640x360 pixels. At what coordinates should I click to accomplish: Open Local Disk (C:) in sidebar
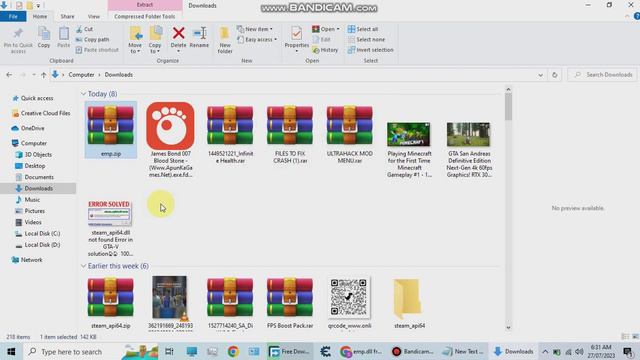coord(38,233)
